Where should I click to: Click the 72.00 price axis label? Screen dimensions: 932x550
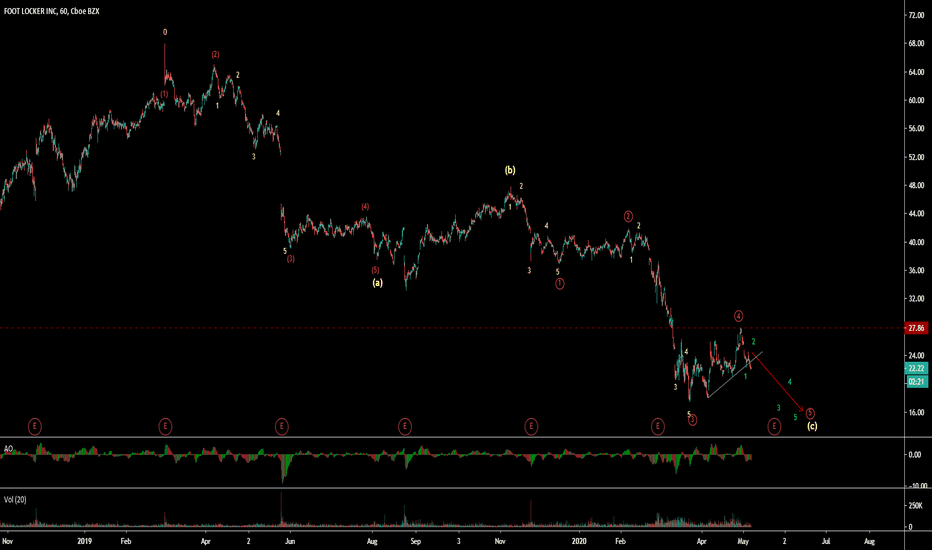pyautogui.click(x=916, y=15)
